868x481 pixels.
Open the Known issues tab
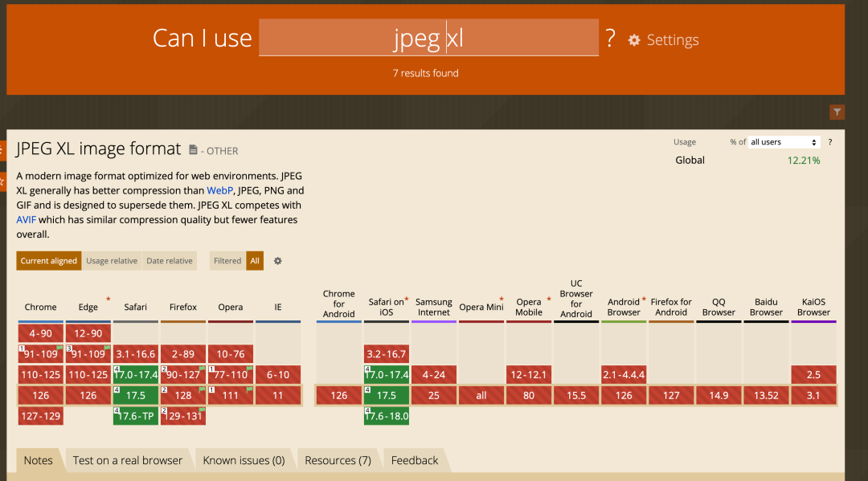coord(244,460)
